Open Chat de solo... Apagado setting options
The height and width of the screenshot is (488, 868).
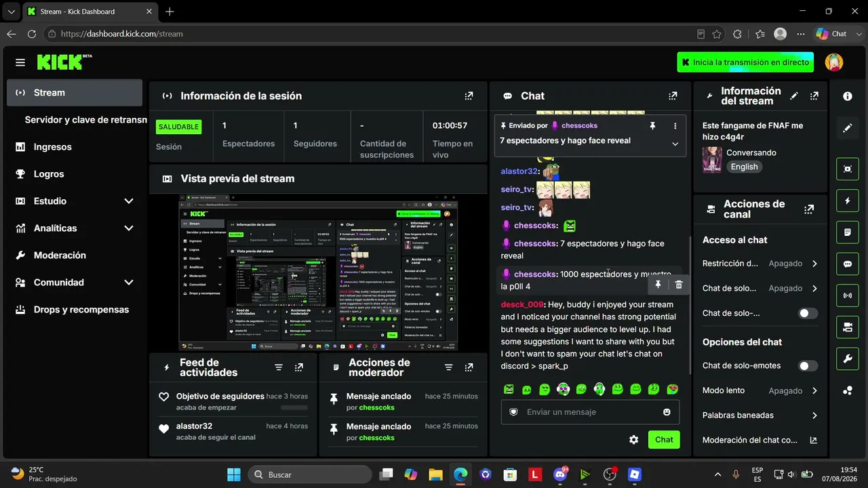tap(760, 288)
